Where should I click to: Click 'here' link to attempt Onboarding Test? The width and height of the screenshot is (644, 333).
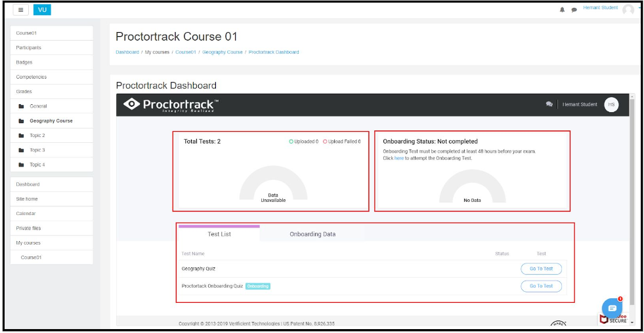398,158
